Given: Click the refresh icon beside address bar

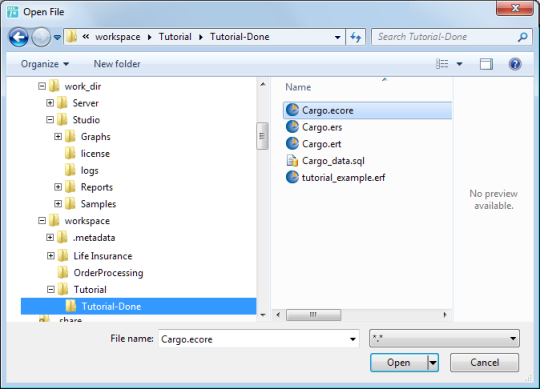Looking at the screenshot, I should [355, 37].
